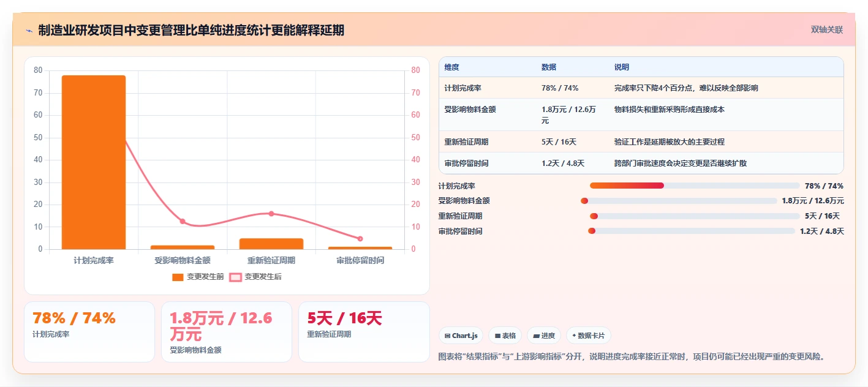This screenshot has height=387, width=868.
Task: Click the Chart.js tag chip
Action: pos(461,336)
